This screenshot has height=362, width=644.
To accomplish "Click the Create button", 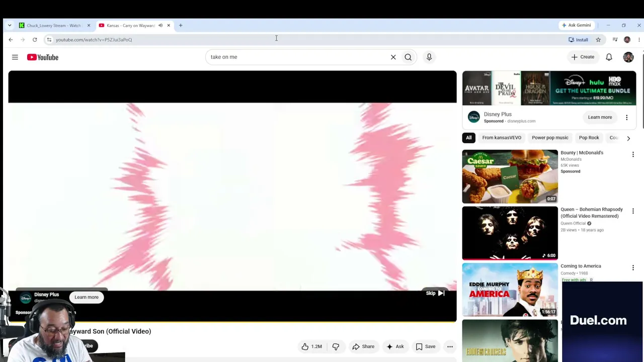I will [x=583, y=57].
